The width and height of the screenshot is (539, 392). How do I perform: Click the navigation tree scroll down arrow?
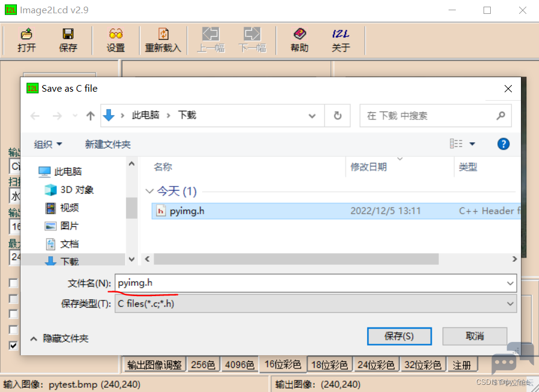[131, 259]
